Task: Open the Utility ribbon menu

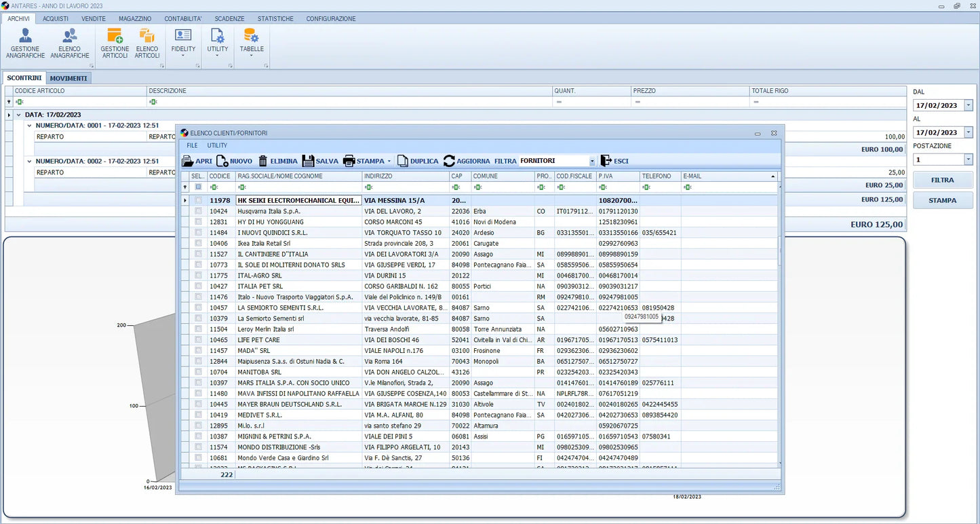Action: (x=218, y=44)
